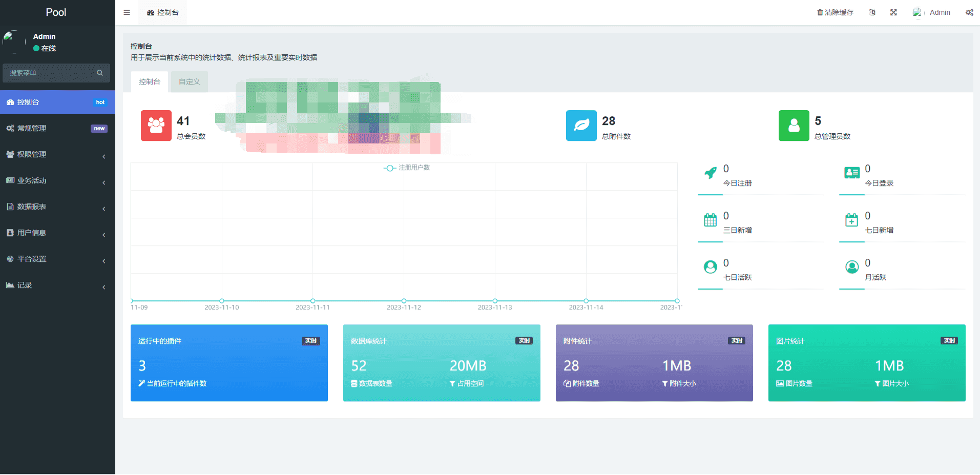Select 常规管理 in the sidebar
Image resolution: width=980 pixels, height=475 pixels.
pyautogui.click(x=57, y=128)
